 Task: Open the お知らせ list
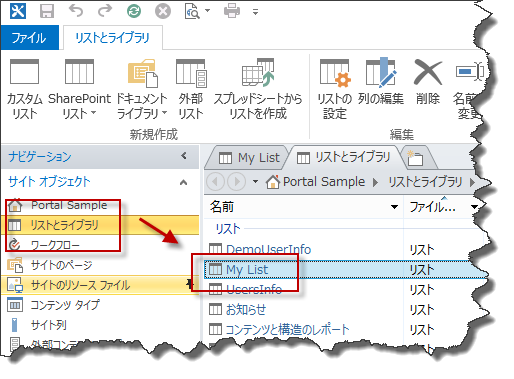click(x=246, y=310)
